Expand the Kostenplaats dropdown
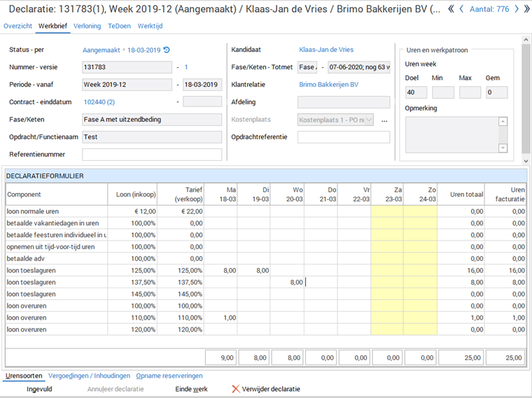Viewport: 532px width, 398px height. 368,120
